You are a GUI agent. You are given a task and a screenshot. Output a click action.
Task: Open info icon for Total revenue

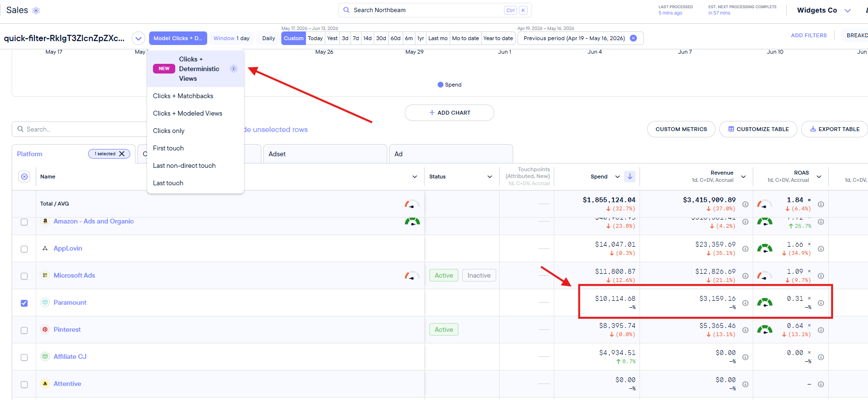(746, 204)
